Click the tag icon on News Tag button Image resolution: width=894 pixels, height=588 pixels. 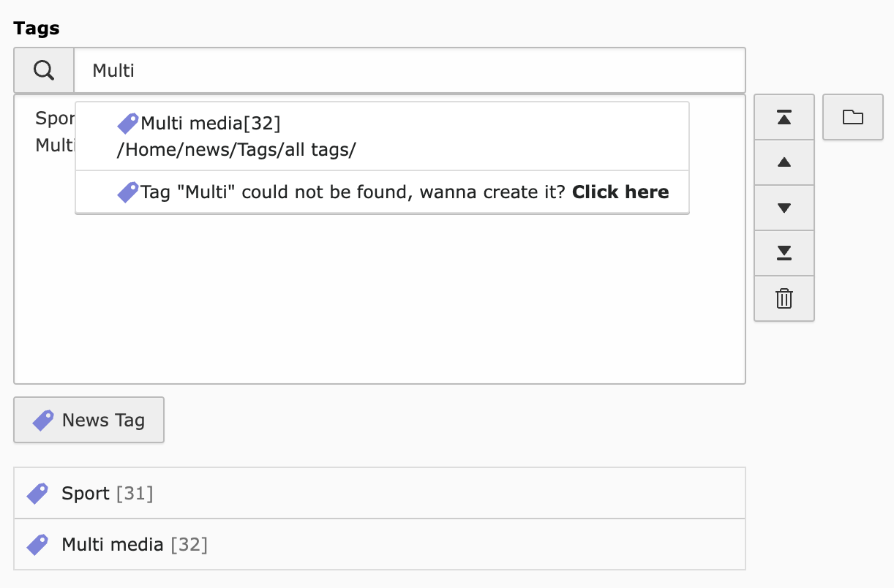[42, 420]
